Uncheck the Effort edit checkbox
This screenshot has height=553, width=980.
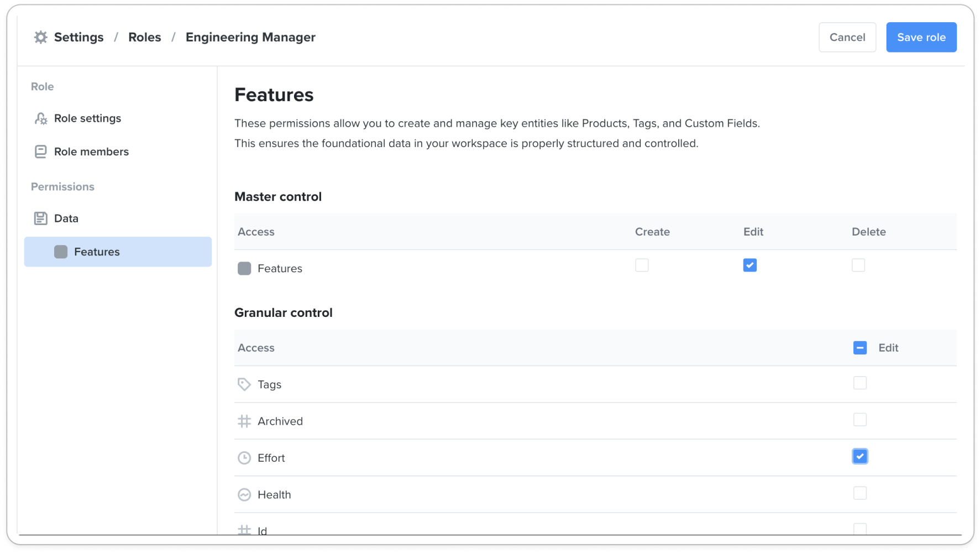[860, 456]
